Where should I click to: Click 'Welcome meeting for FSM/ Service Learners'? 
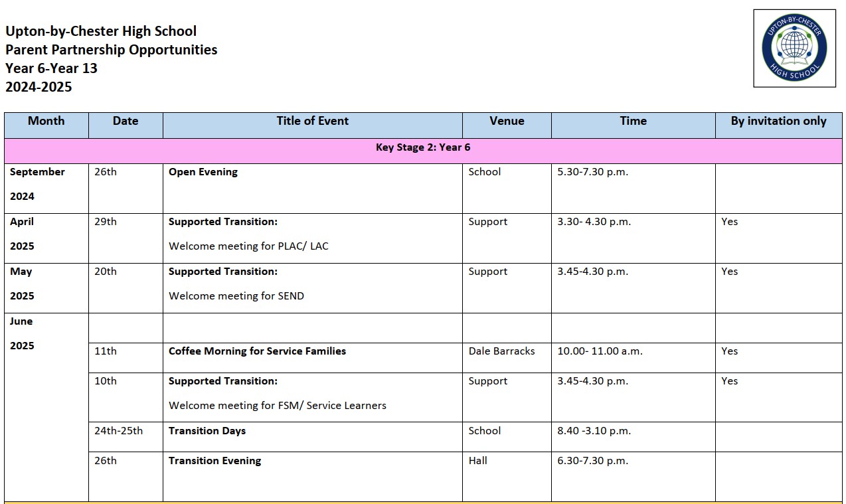pyautogui.click(x=278, y=406)
